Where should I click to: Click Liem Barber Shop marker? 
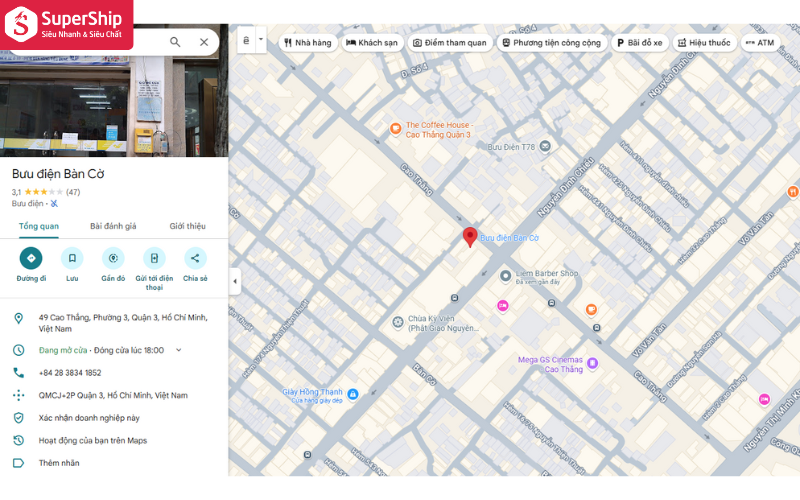pos(505,276)
